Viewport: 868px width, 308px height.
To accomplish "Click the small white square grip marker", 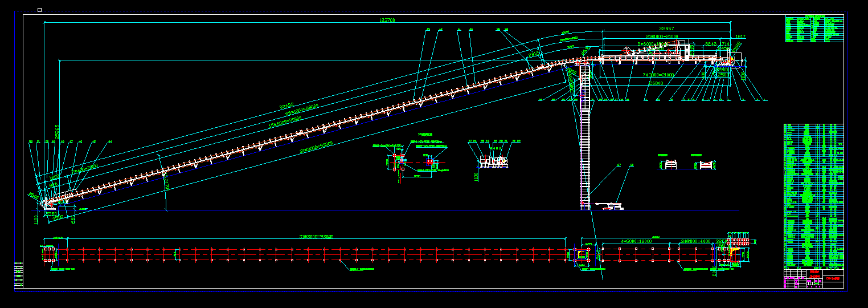I will (39, 10).
